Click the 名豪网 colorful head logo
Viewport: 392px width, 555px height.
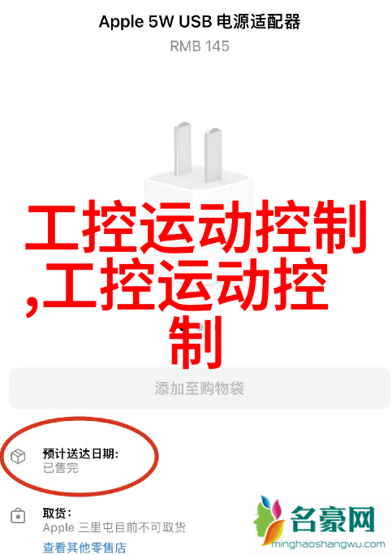pyautogui.click(x=269, y=520)
